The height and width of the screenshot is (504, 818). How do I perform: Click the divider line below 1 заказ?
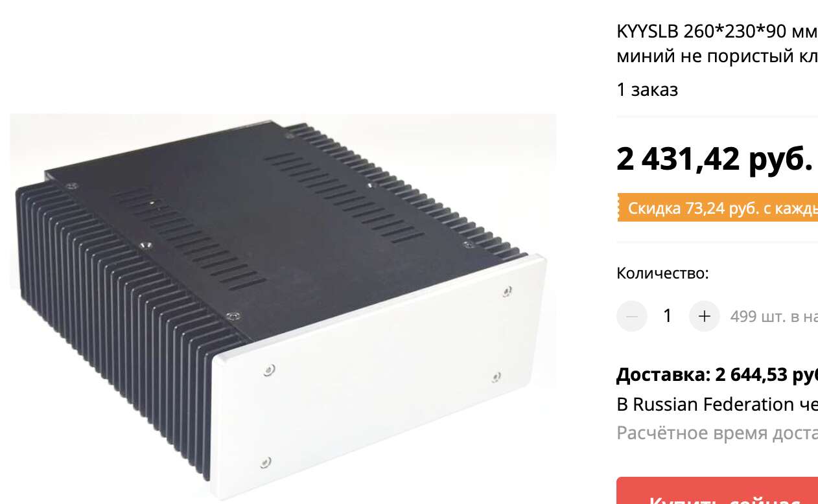coord(717,117)
